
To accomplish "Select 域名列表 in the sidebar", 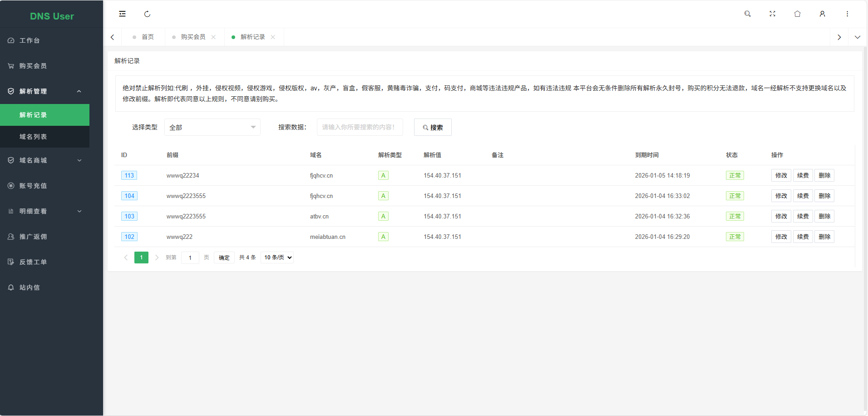I will (x=33, y=137).
